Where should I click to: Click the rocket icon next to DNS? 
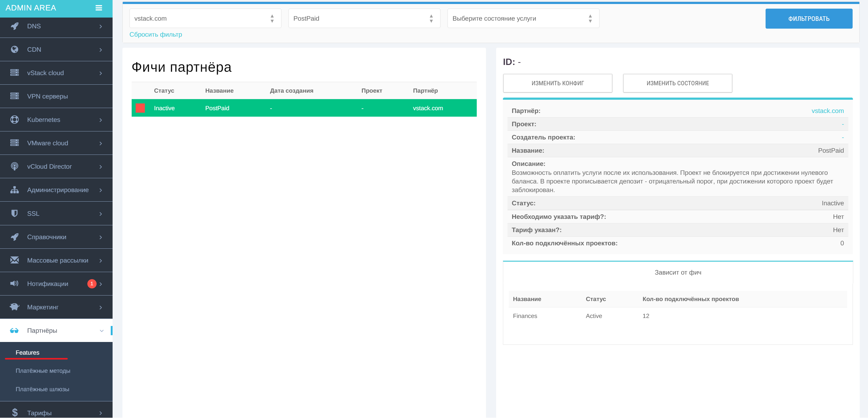click(x=14, y=26)
